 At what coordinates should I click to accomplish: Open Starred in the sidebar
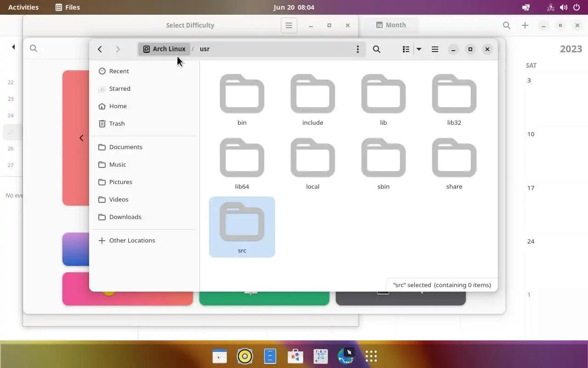[x=145, y=88]
